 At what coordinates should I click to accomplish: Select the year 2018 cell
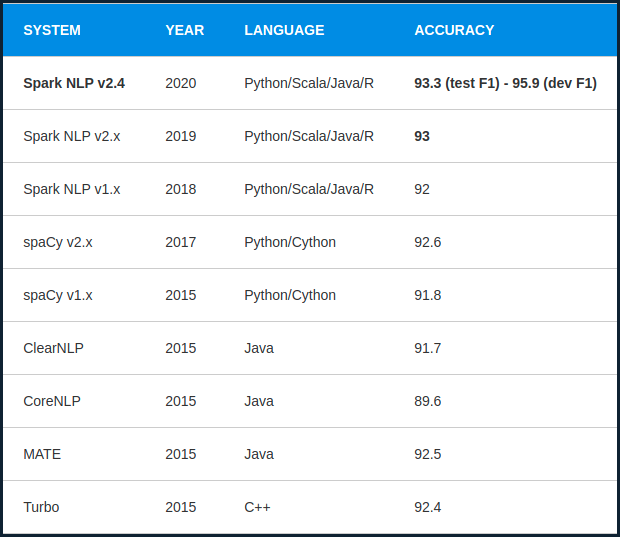[x=181, y=189]
